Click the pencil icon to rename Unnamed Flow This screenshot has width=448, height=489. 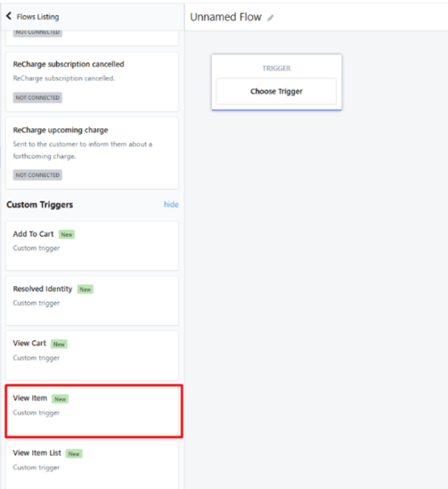270,18
